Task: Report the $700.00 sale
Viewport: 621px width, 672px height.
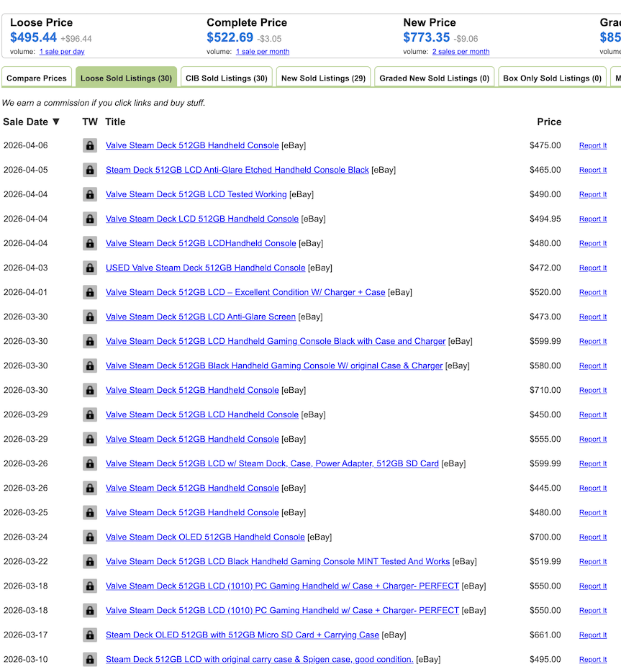Action: (593, 537)
